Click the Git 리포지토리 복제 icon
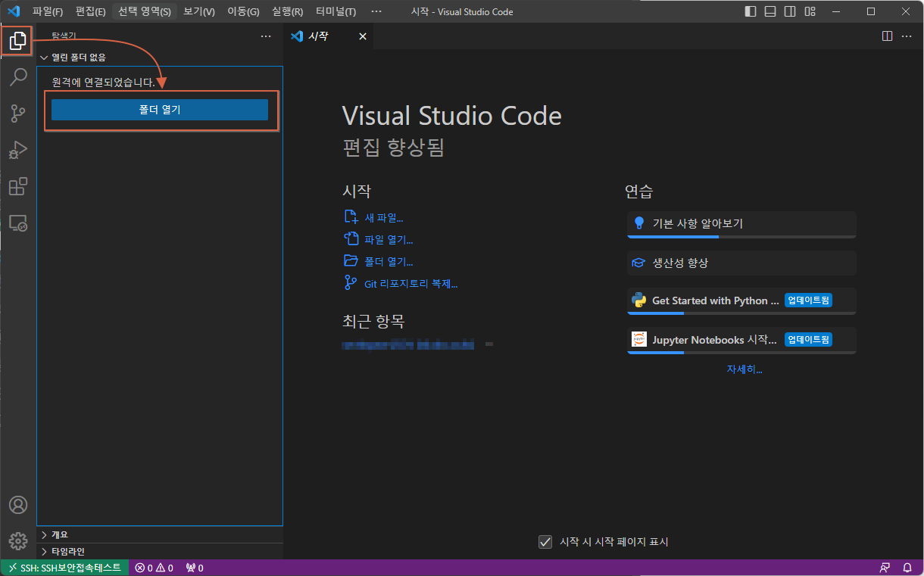This screenshot has width=924, height=576. coord(351,283)
